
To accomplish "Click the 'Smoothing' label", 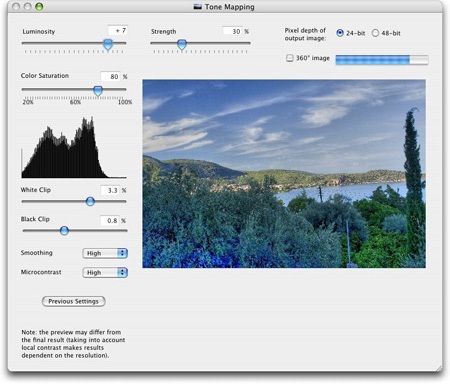I will (x=37, y=253).
